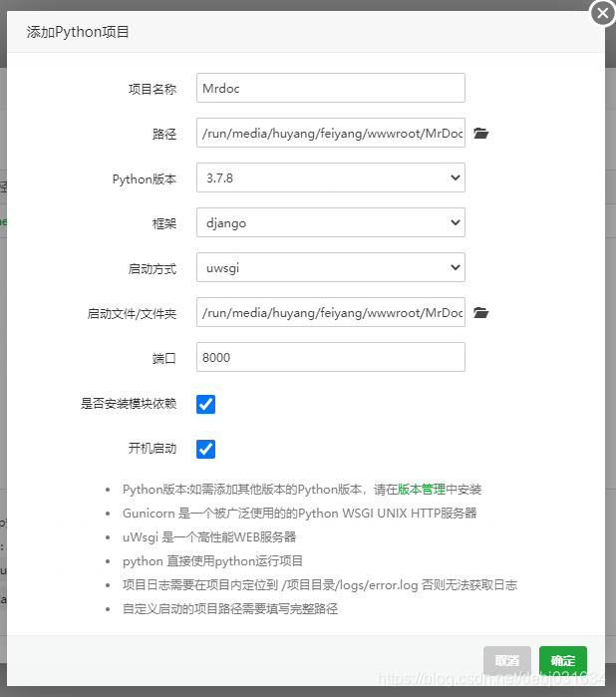Image resolution: width=616 pixels, height=697 pixels.
Task: Open the 框架 dropdown showing django
Action: (331, 222)
